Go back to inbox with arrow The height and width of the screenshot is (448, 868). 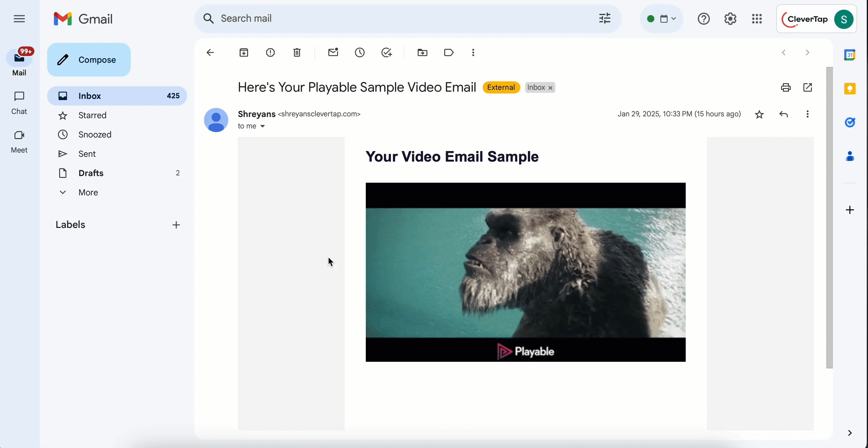coord(210,52)
